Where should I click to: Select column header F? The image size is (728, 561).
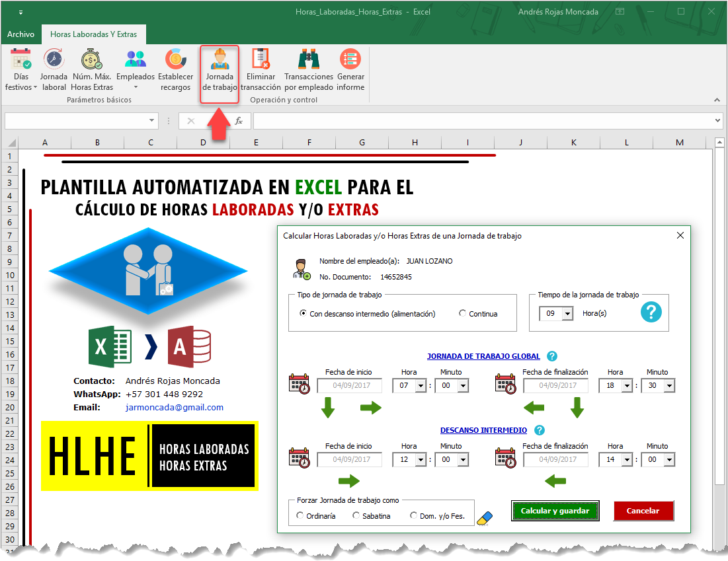point(309,143)
